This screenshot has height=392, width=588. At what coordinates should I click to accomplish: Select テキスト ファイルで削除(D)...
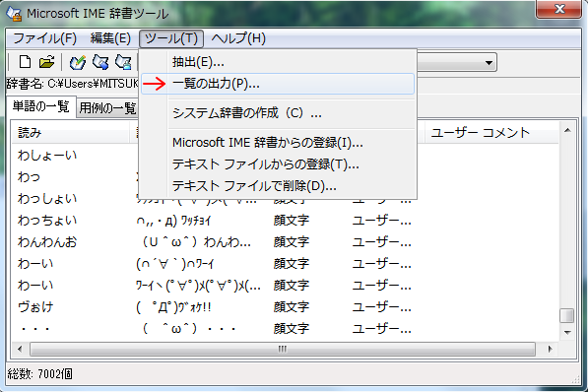coord(278,186)
